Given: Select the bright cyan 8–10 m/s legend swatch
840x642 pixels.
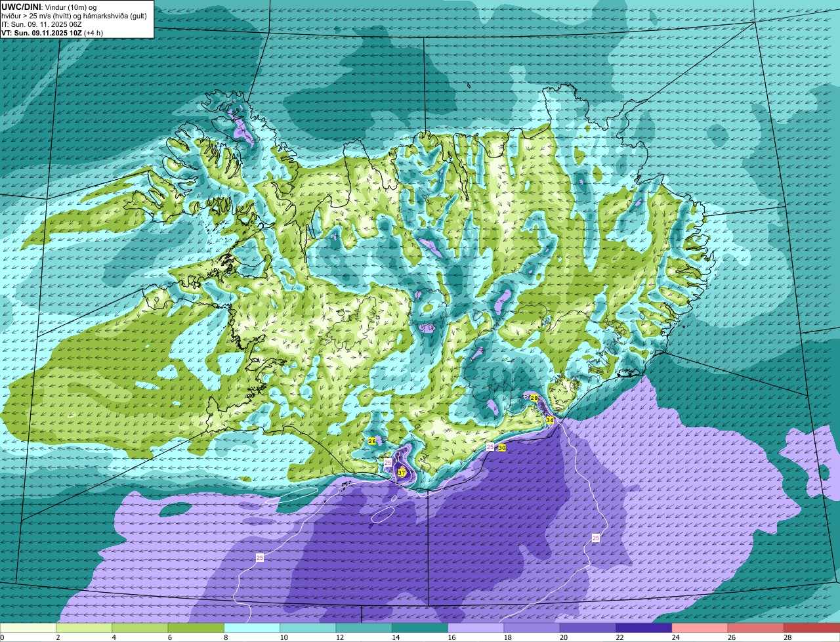Looking at the screenshot, I should click(252, 628).
